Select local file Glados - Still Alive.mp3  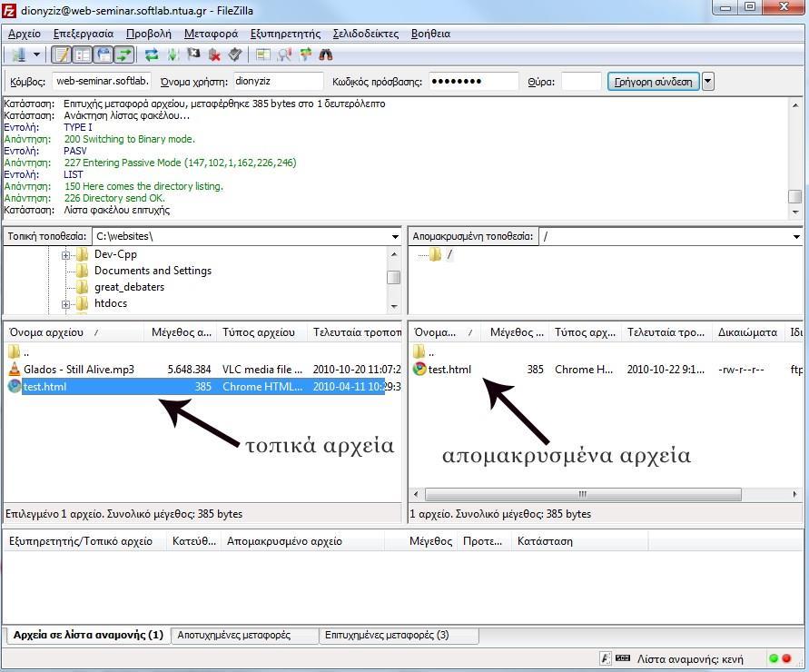click(x=78, y=370)
